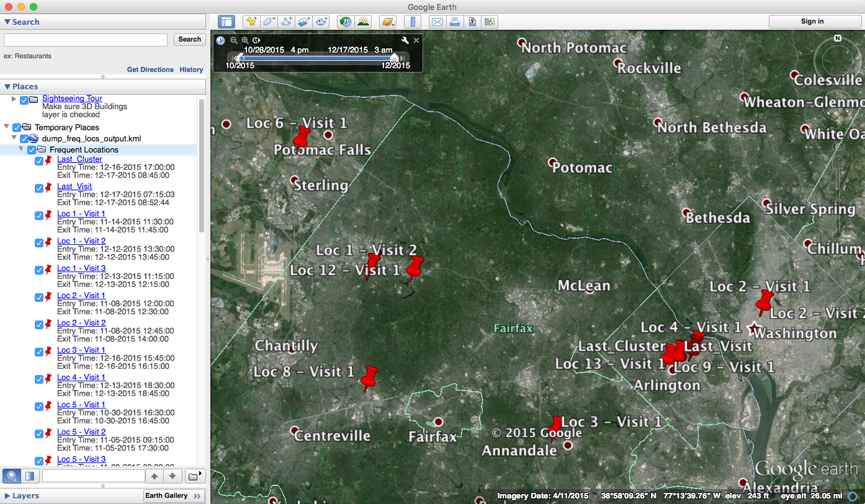Uncheck the Temporary Places checkbox

[17, 128]
